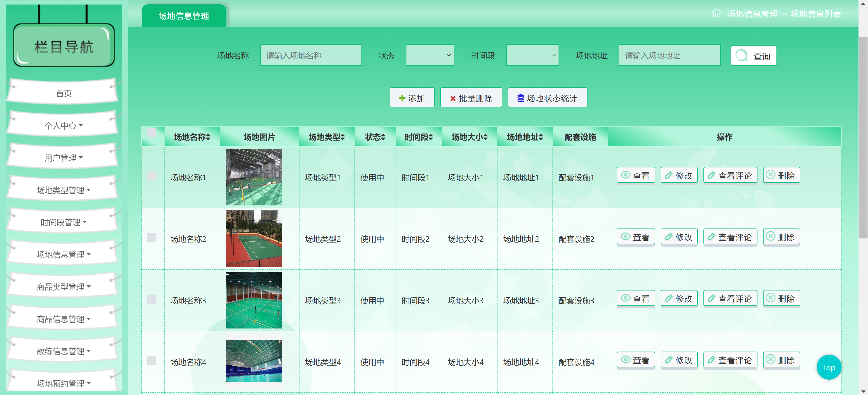Check the checkbox for 场地名称3 row

(152, 299)
